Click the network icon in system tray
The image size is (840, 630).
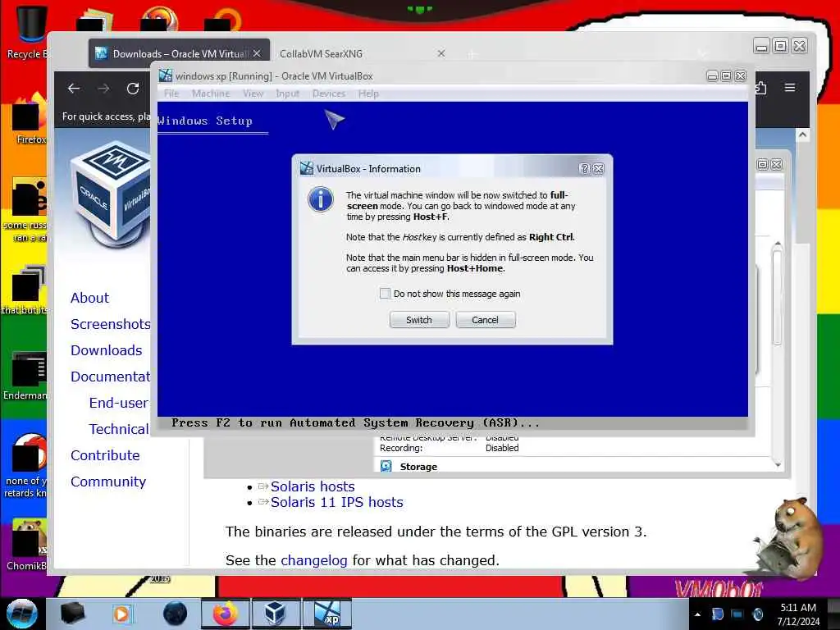coord(737,614)
